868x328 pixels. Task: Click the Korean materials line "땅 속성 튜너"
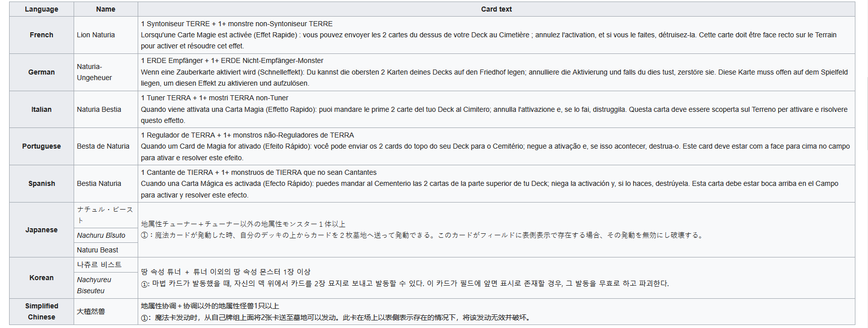pyautogui.click(x=225, y=272)
